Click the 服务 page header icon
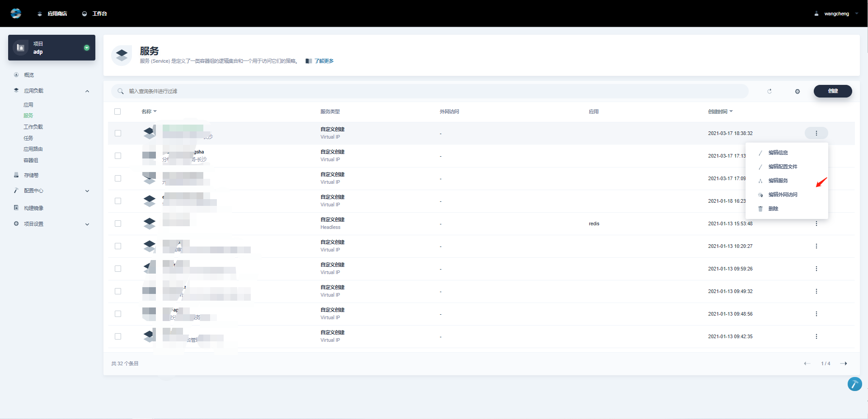The width and height of the screenshot is (868, 419). click(x=122, y=56)
